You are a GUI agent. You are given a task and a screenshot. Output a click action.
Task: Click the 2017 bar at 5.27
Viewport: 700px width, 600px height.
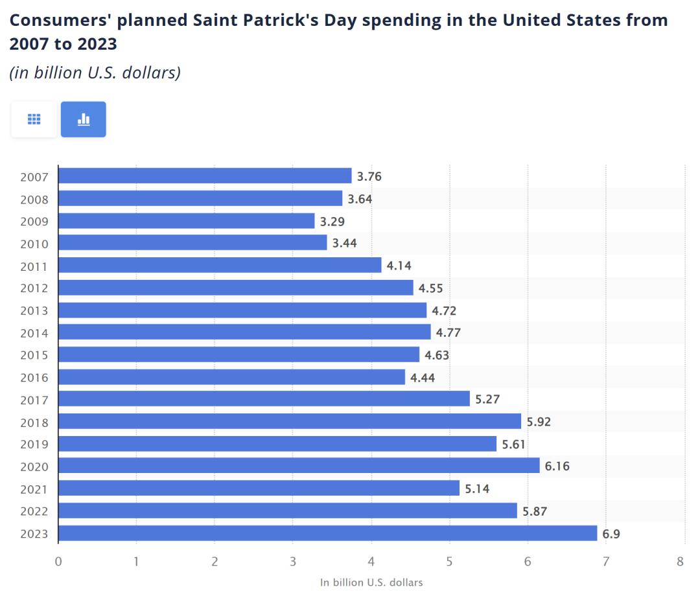pyautogui.click(x=264, y=398)
